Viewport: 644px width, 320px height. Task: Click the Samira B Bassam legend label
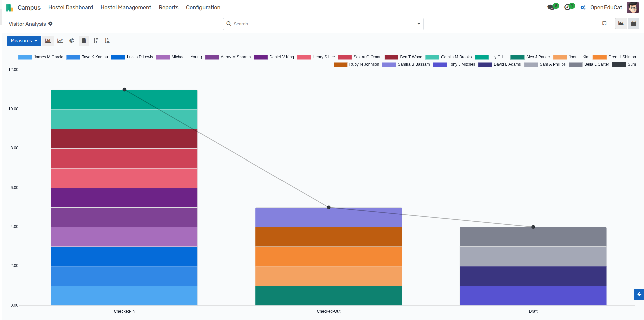tap(414, 64)
